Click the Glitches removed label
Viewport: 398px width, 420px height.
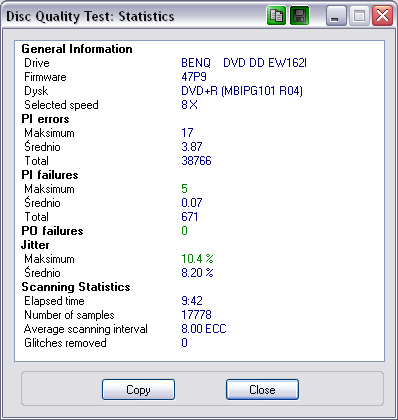point(65,343)
